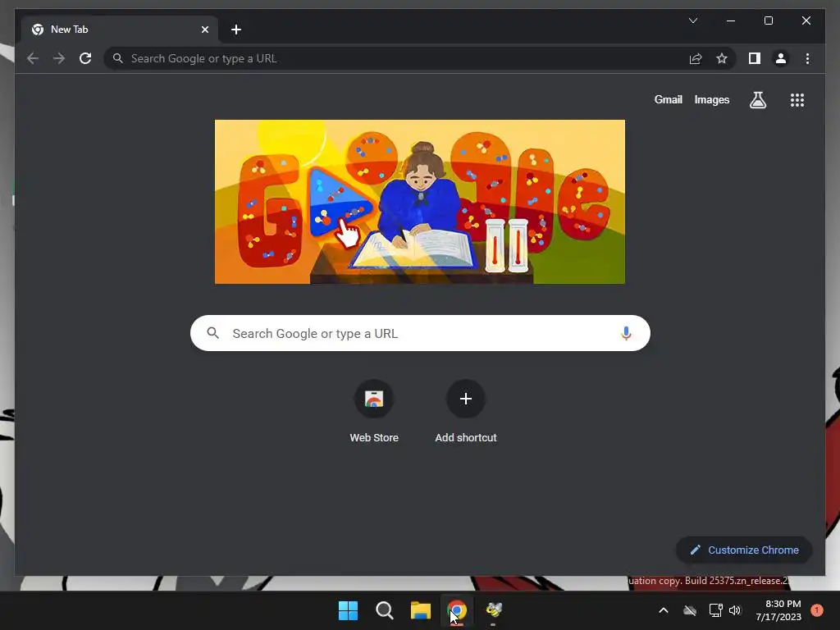Open Google Images link
This screenshot has width=840, height=630.
pos(711,99)
